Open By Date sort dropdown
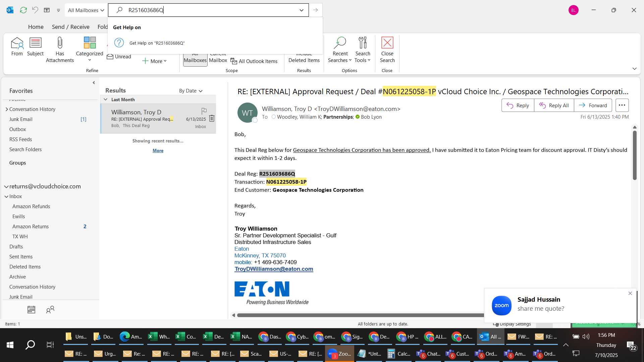The height and width of the screenshot is (362, 644). click(191, 91)
